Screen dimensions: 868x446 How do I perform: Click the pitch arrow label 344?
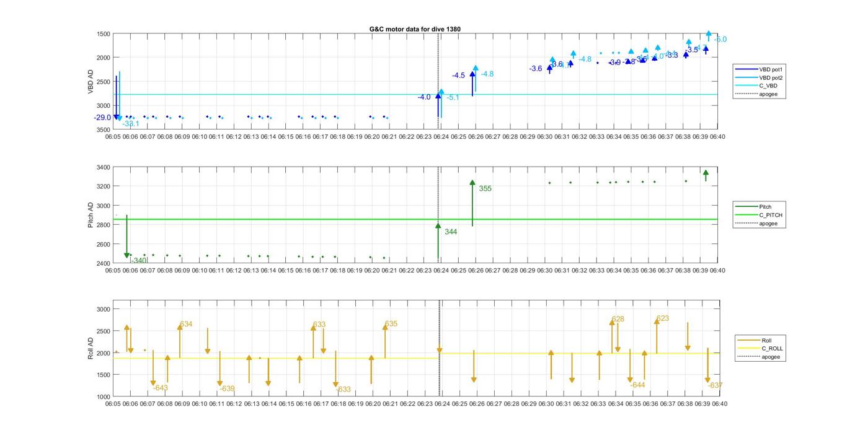pos(451,232)
